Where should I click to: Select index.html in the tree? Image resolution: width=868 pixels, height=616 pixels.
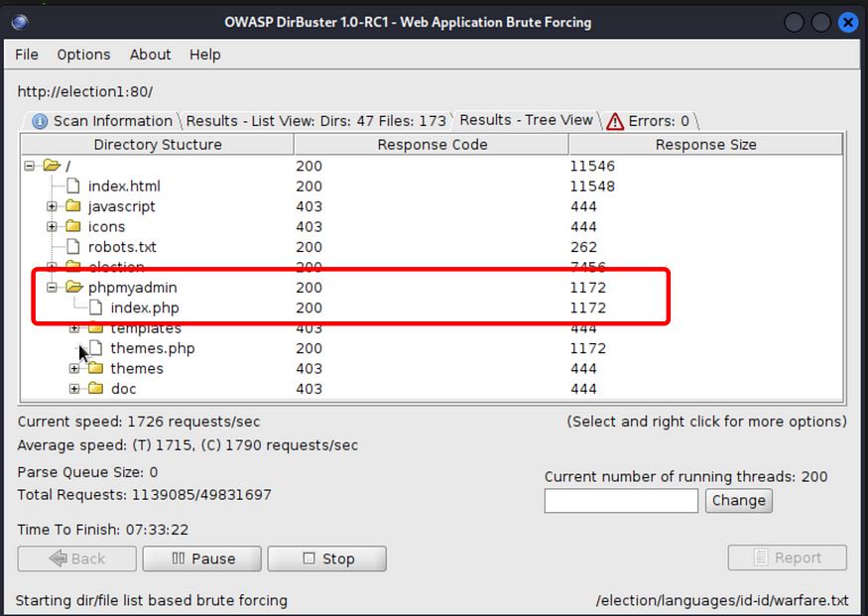click(124, 185)
